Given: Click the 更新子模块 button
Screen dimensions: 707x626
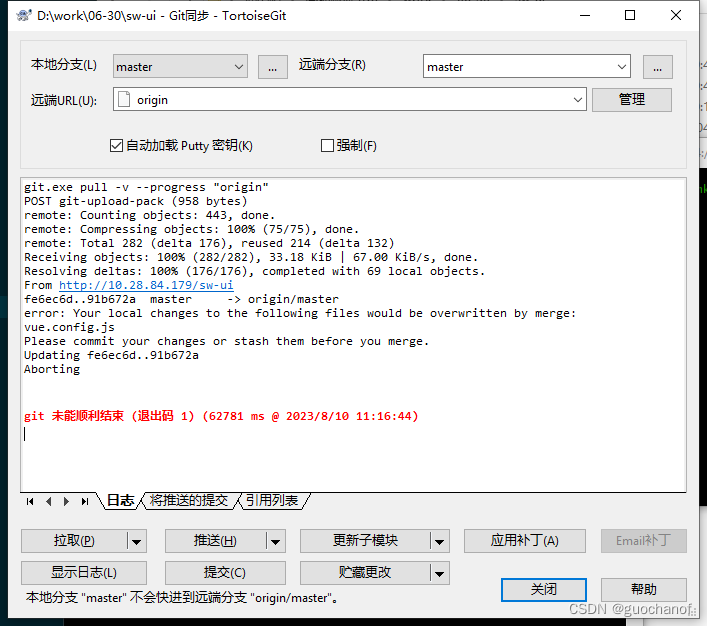Looking at the screenshot, I should click(365, 541).
